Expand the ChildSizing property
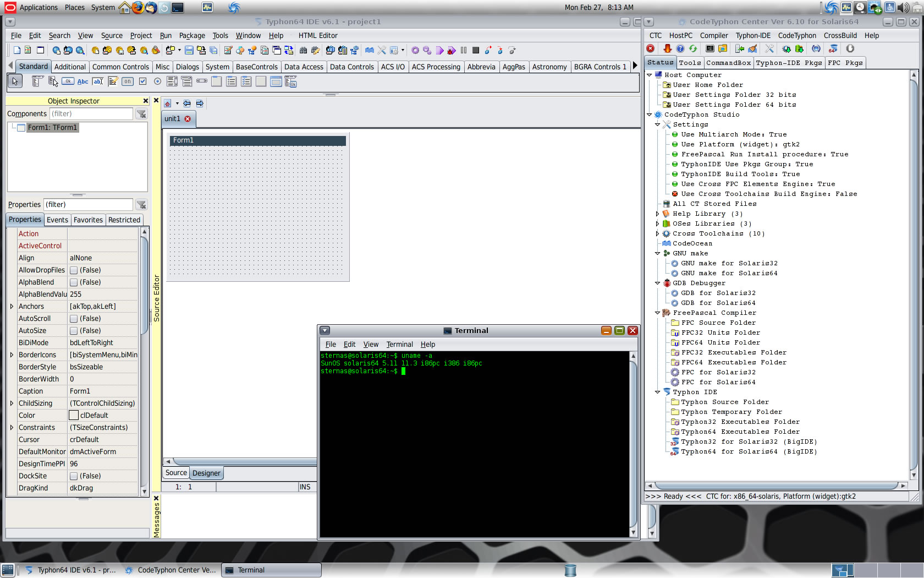Image resolution: width=924 pixels, height=578 pixels. 12,403
